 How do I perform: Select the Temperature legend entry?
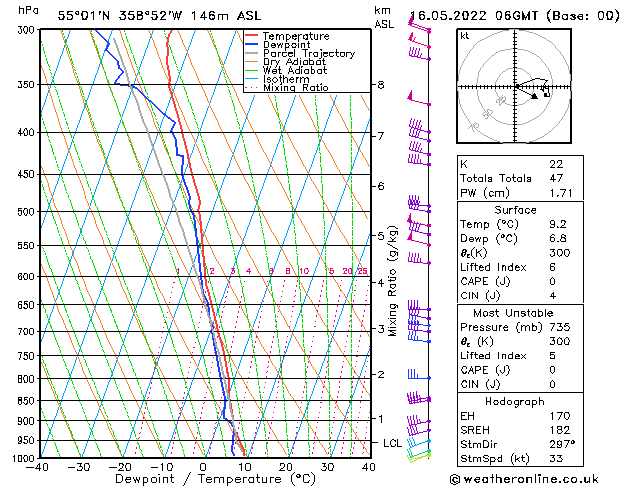point(297,36)
